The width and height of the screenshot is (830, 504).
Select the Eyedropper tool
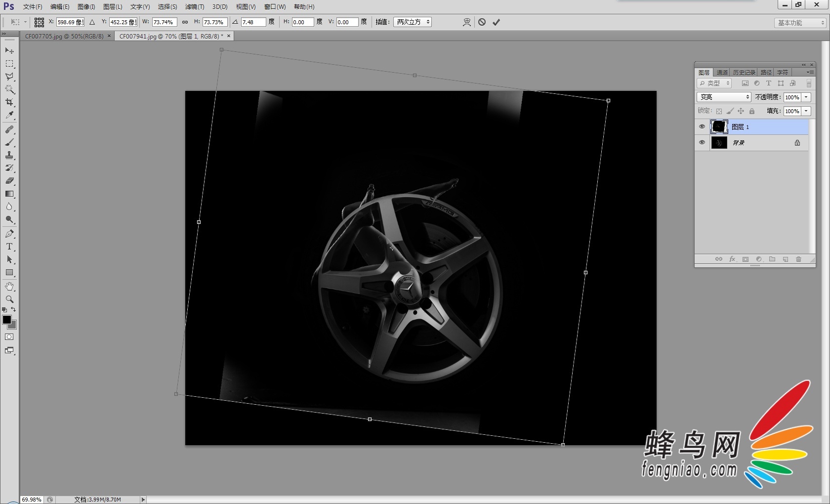click(x=9, y=115)
